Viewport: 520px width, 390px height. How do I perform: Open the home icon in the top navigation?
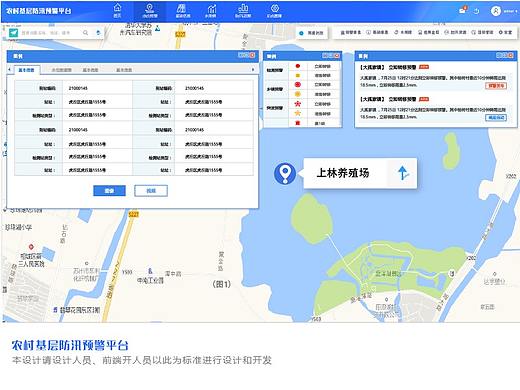tap(117, 11)
